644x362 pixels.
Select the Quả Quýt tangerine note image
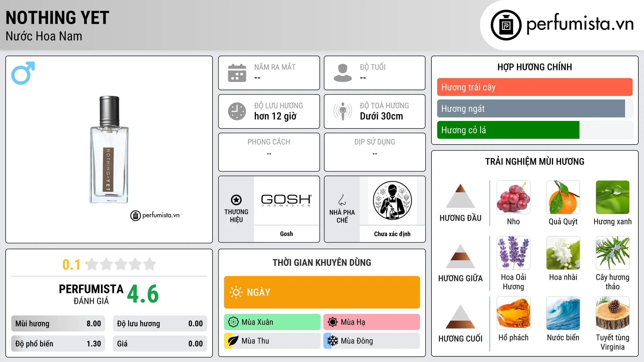pos(563,197)
